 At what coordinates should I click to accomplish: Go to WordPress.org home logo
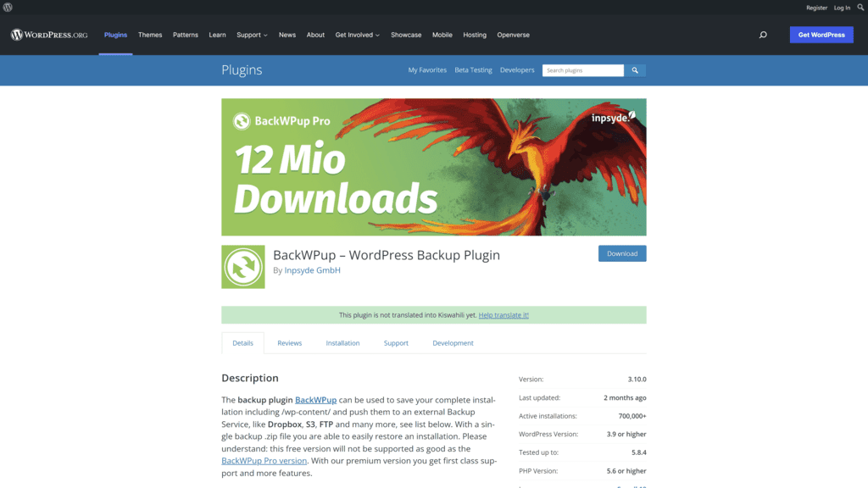[49, 35]
